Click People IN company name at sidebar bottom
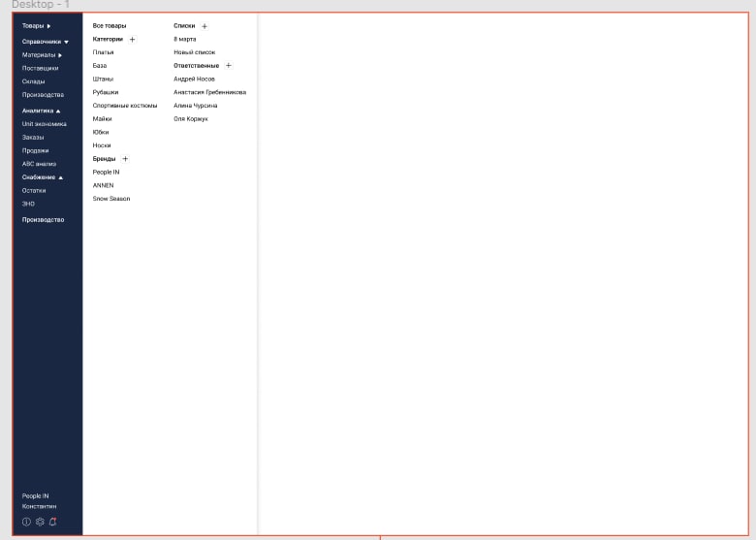The height and width of the screenshot is (540, 756). coord(35,496)
